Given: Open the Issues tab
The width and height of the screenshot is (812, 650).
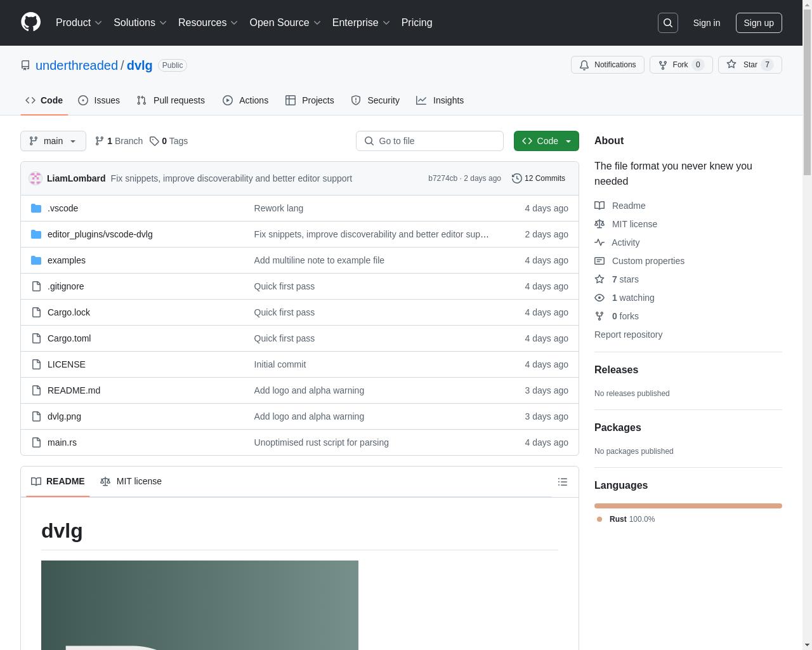Looking at the screenshot, I should 99,100.
